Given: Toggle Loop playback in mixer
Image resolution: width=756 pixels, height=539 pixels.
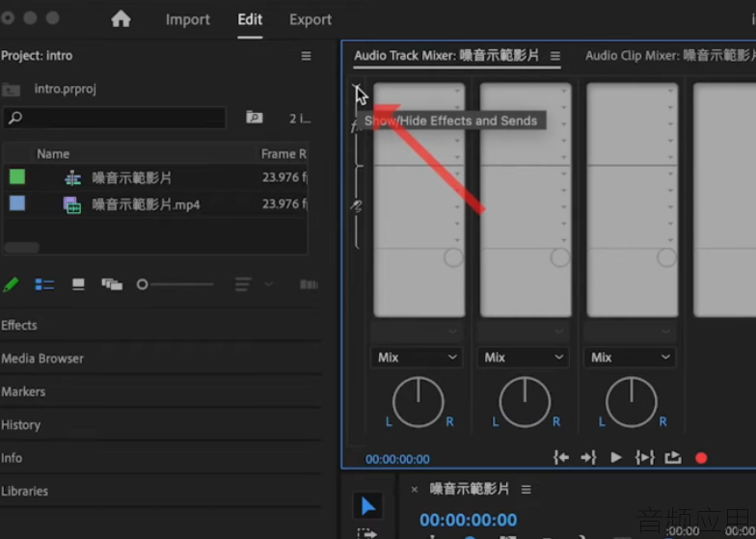Looking at the screenshot, I should (x=673, y=457).
